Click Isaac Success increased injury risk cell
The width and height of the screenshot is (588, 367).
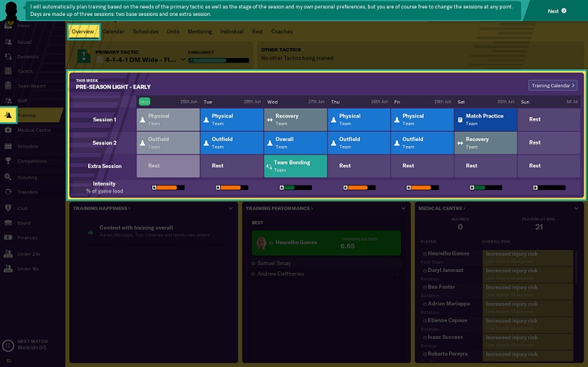[x=528, y=341]
